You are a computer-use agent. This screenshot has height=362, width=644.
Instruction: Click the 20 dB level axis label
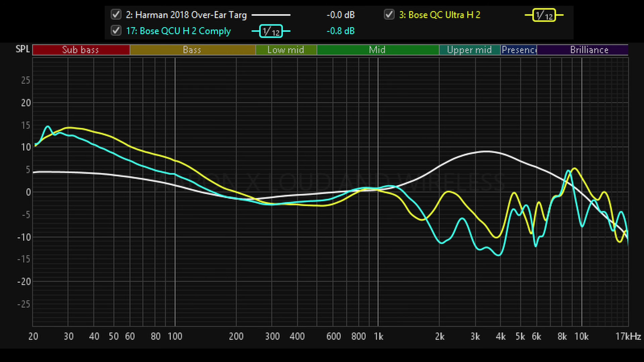26,103
